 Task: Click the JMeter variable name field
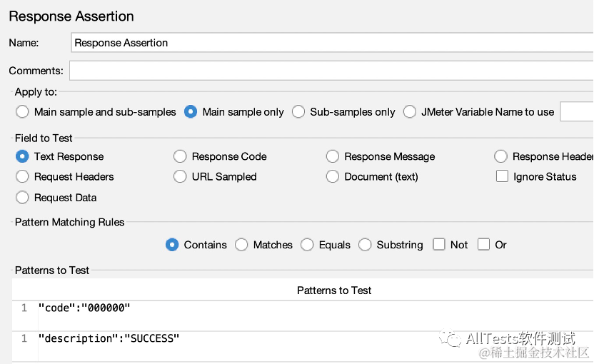[577, 112]
